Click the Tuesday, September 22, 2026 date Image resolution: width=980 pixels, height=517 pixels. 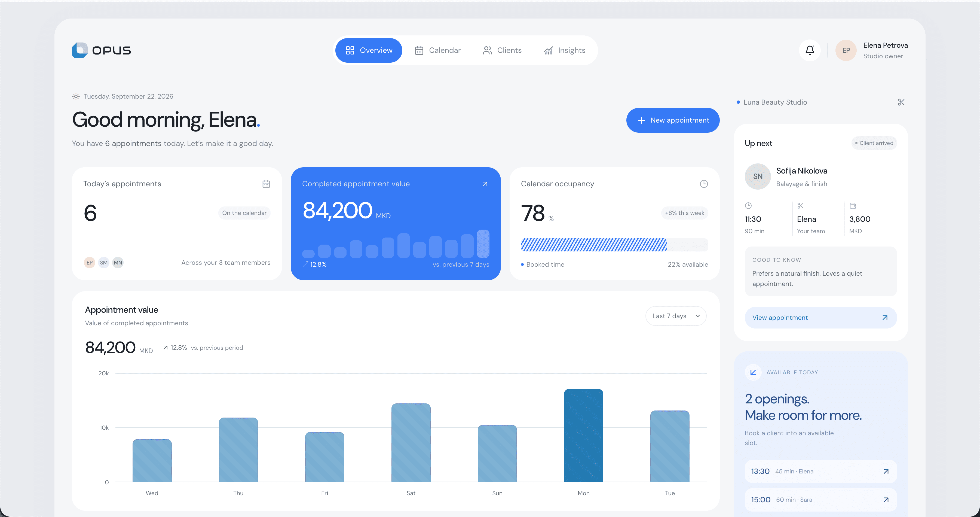(x=128, y=96)
